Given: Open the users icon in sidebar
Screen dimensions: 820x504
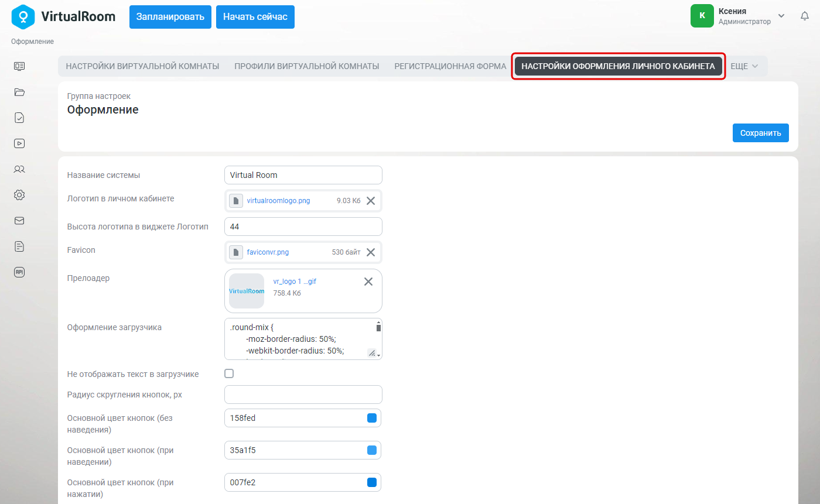Looking at the screenshot, I should pos(19,169).
